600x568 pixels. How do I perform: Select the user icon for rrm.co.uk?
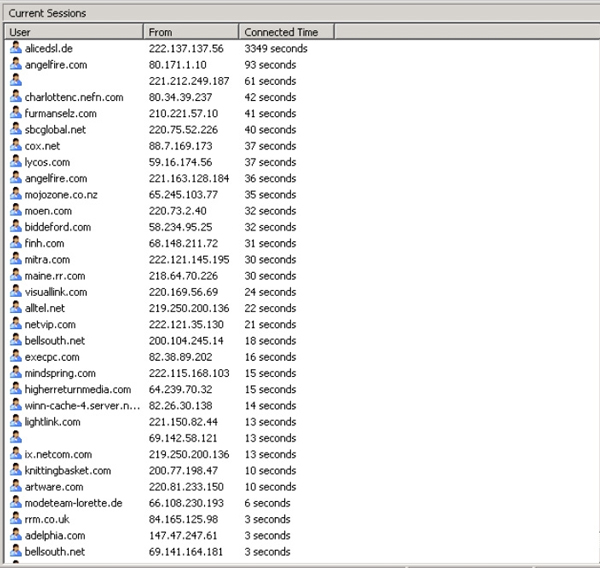pos(16,518)
